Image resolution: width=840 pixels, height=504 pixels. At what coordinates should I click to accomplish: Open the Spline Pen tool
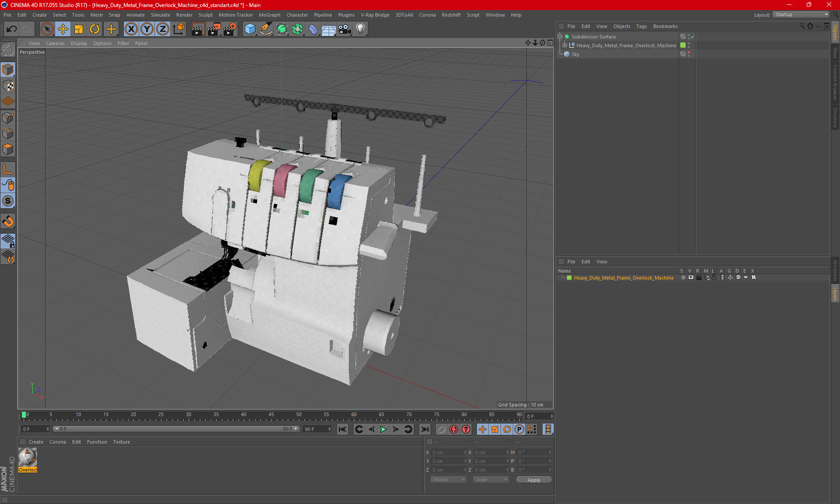(x=266, y=29)
